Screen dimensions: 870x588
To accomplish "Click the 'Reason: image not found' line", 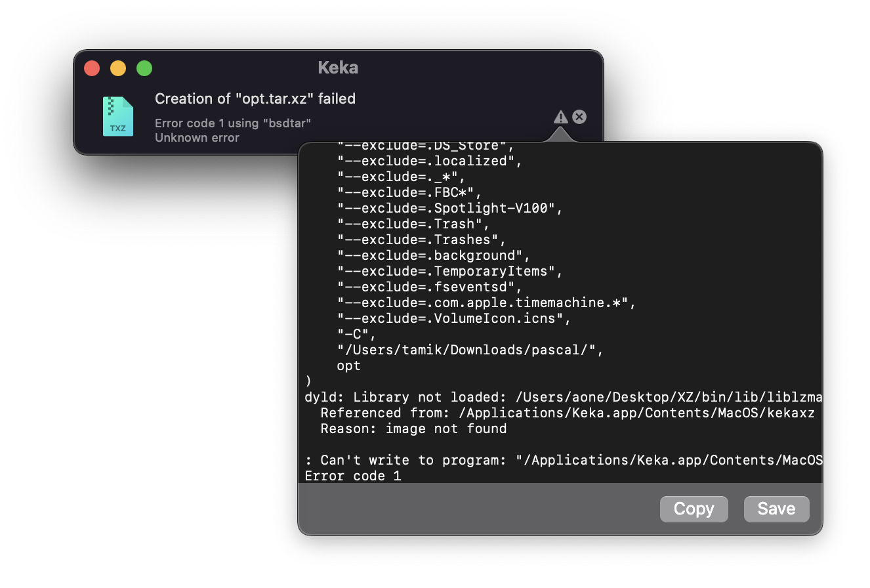I will 413,429.
